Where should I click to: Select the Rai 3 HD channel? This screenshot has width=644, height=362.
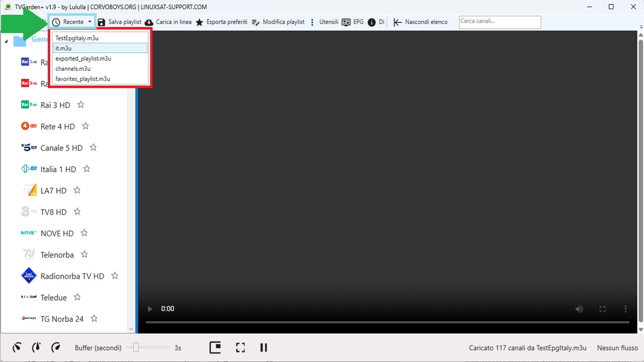[55, 105]
